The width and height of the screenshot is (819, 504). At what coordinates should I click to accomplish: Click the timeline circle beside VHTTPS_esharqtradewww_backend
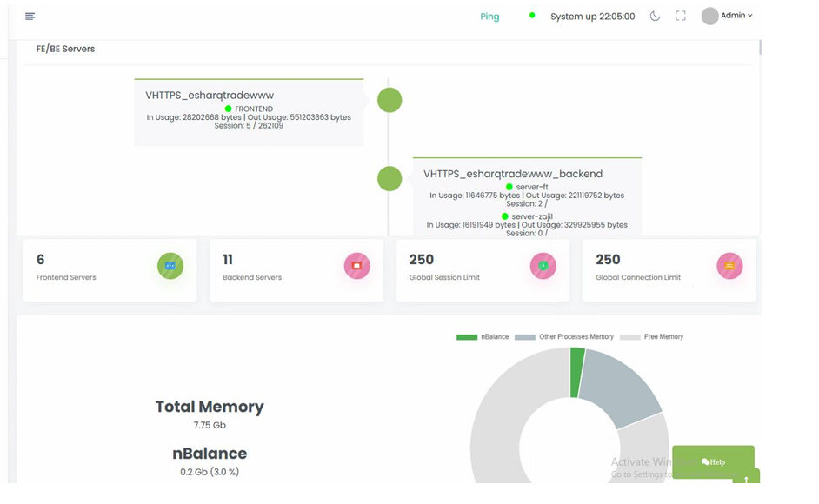coord(390,179)
